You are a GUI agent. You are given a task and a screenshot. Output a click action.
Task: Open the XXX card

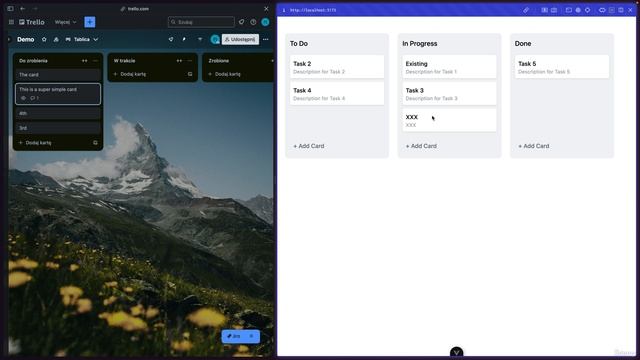tap(449, 120)
